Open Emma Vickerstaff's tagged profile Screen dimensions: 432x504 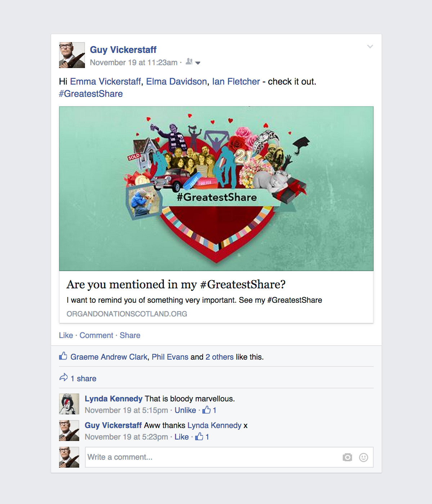105,82
